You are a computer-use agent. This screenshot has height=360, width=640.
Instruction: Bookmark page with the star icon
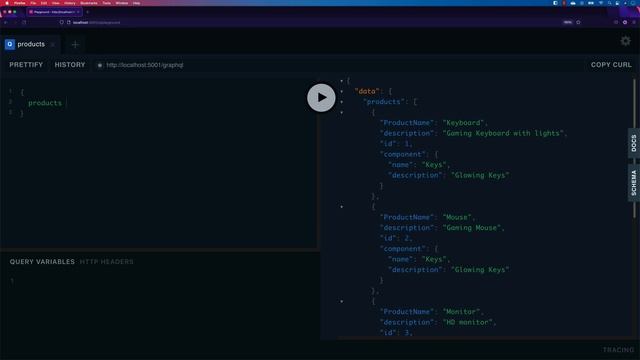(578, 22)
